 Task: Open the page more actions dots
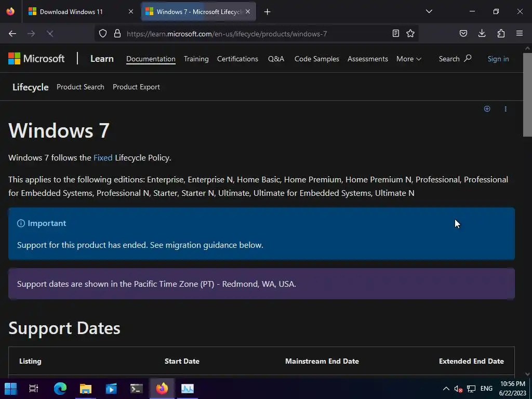pyautogui.click(x=506, y=109)
